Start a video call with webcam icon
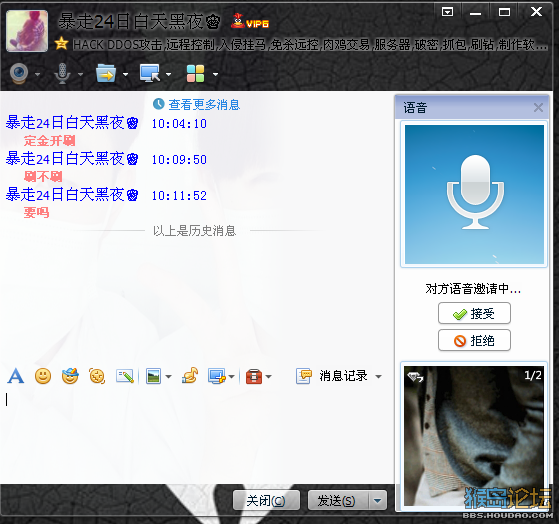 19,73
